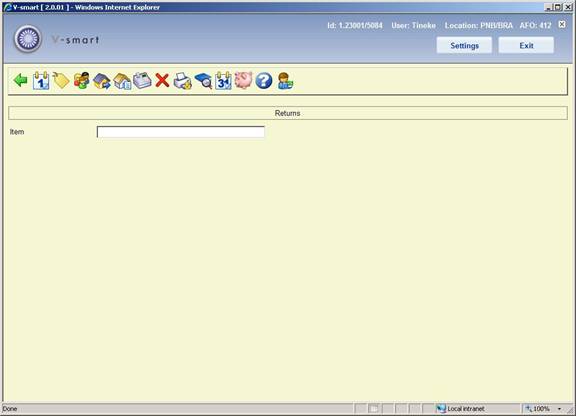Click the green back arrow icon
This screenshot has height=416, width=576.
coord(21,80)
